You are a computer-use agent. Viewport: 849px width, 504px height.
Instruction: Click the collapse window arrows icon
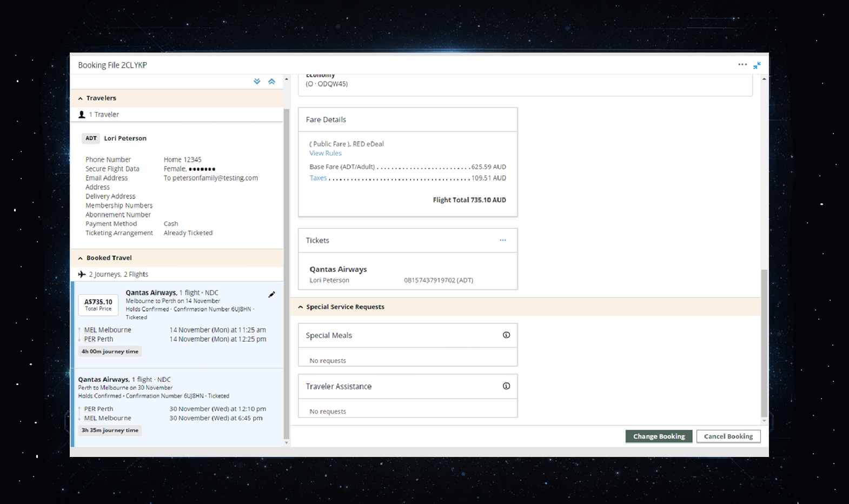point(757,65)
